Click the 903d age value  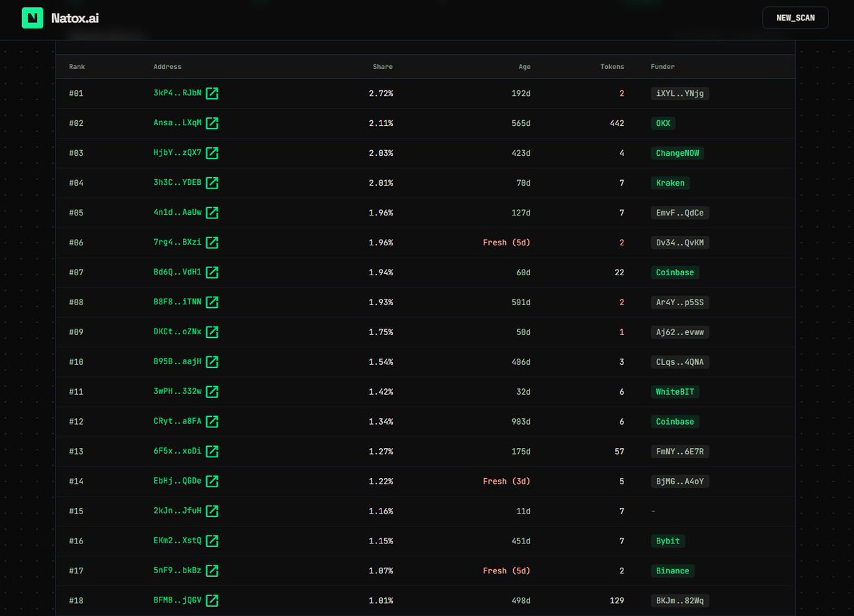pyautogui.click(x=521, y=422)
